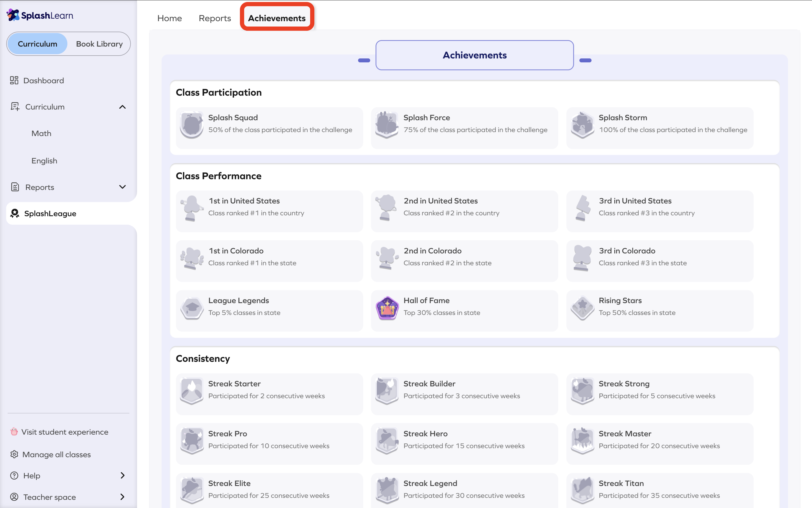Image resolution: width=812 pixels, height=508 pixels.
Task: Open Manage all classes link
Action: (x=56, y=454)
